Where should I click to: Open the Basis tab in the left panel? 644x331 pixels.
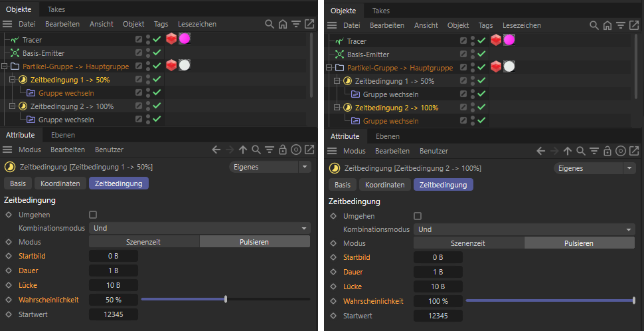(x=18, y=183)
